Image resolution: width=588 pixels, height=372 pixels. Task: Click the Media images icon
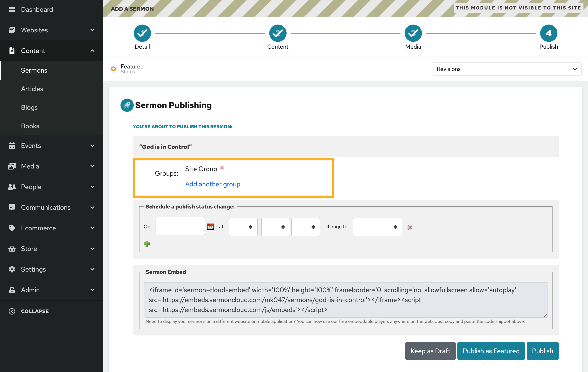pos(12,166)
